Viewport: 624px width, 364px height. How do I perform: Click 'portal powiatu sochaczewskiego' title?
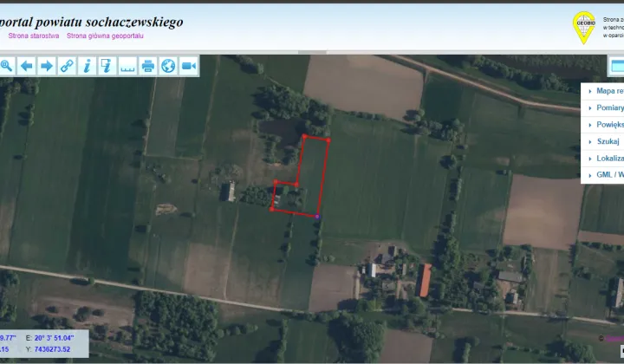tap(91, 22)
